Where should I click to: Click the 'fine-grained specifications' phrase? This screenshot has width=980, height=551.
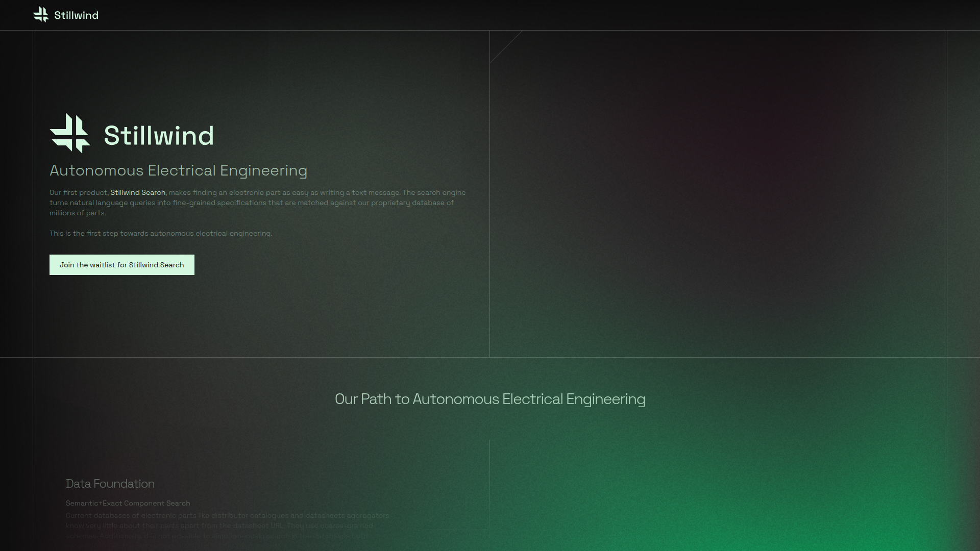click(219, 203)
